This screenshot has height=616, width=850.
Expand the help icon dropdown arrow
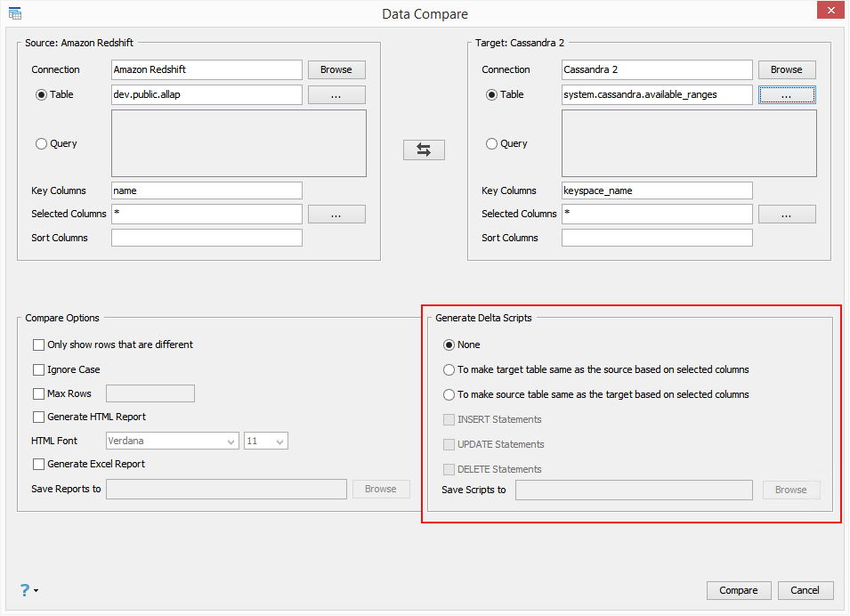pyautogui.click(x=36, y=590)
